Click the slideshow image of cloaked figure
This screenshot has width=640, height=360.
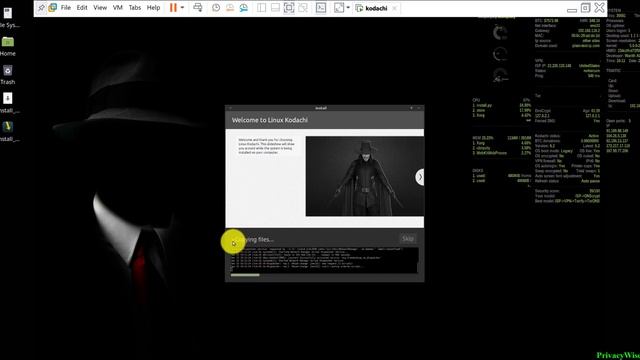pos(365,176)
